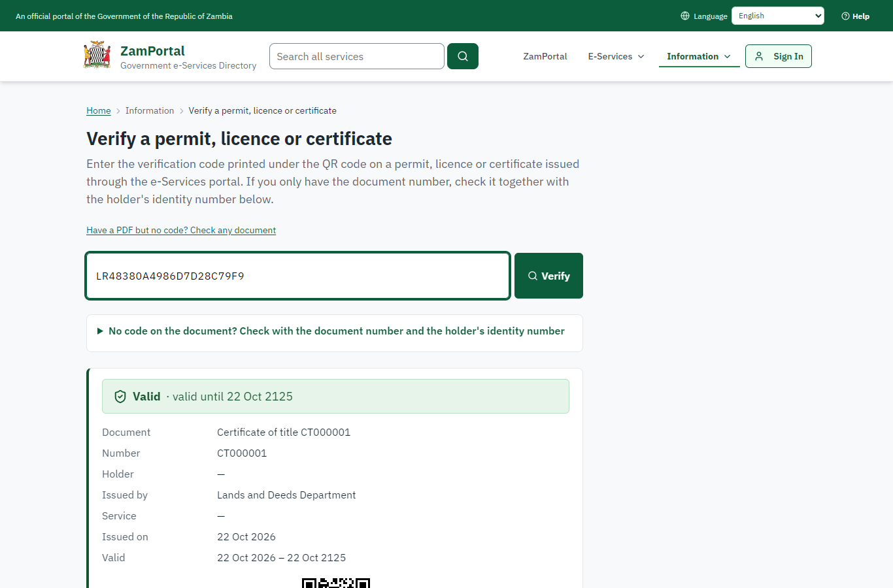Click 'Lands and Deeds Department' value
This screenshot has height=588, width=893.
pyautogui.click(x=286, y=495)
